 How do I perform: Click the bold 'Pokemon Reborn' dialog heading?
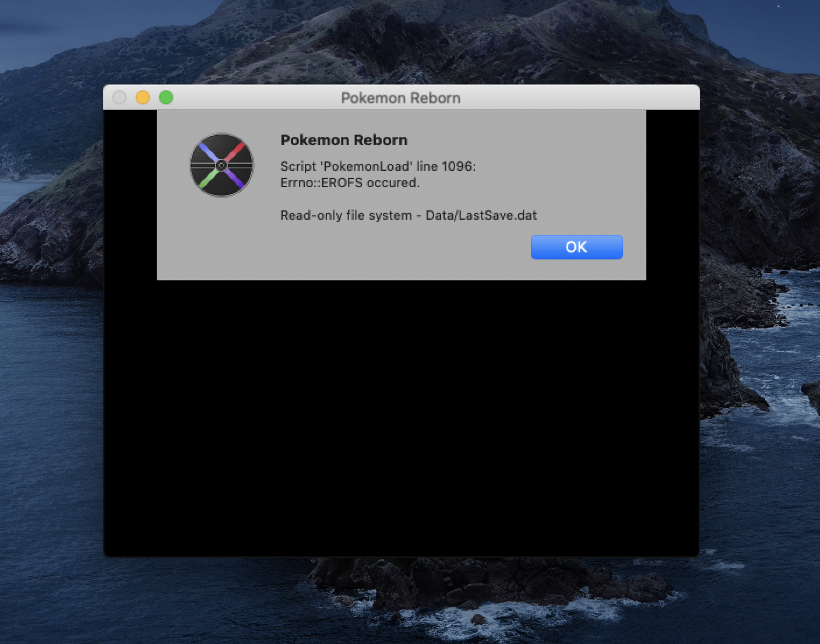(344, 140)
